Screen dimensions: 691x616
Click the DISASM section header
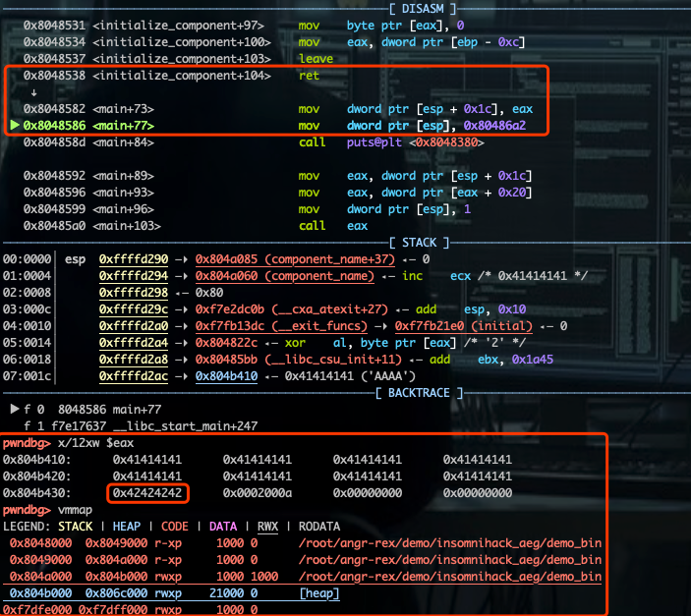pos(423,9)
